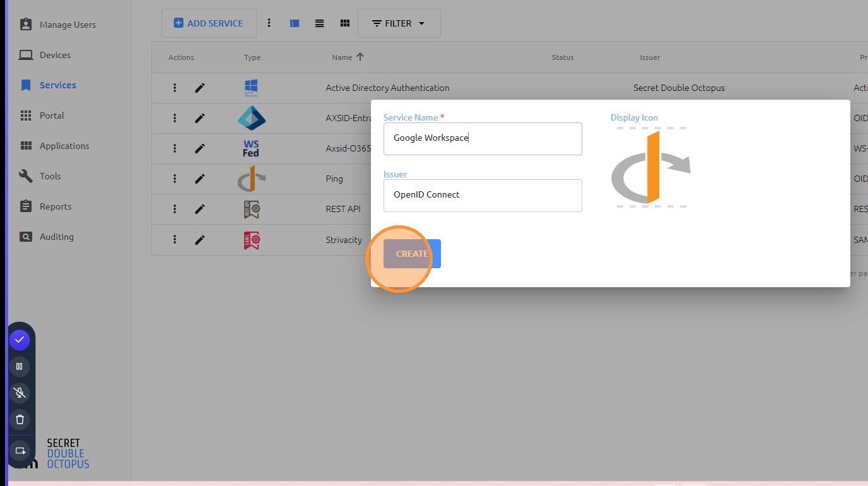Open the Tools section

[x=50, y=176]
